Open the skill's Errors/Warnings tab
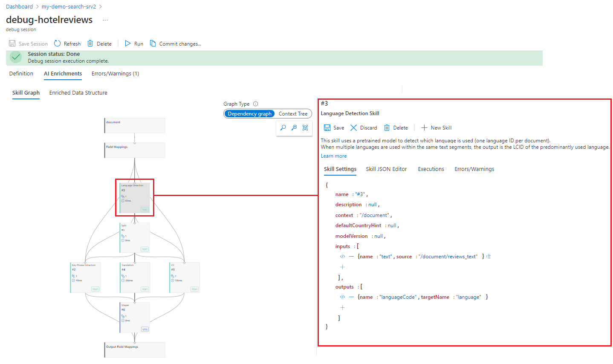 [474, 169]
